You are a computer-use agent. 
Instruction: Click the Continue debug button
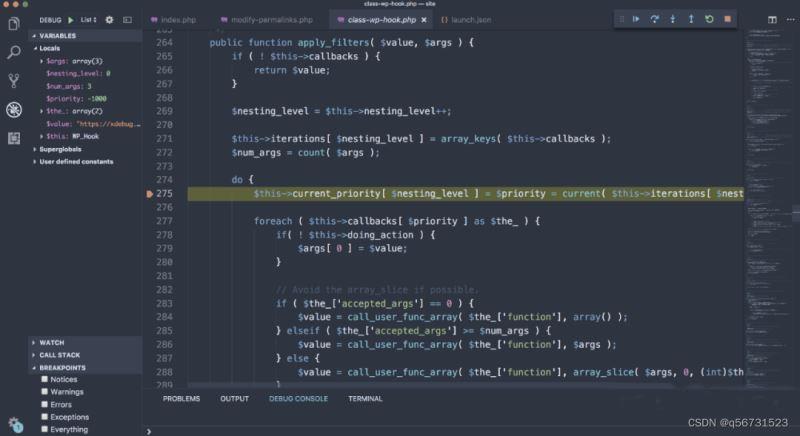point(635,19)
